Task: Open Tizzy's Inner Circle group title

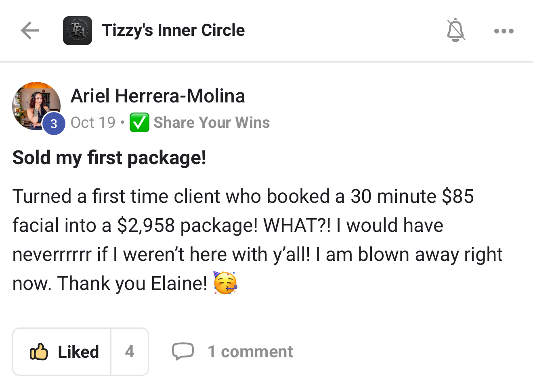Action: [x=173, y=31]
